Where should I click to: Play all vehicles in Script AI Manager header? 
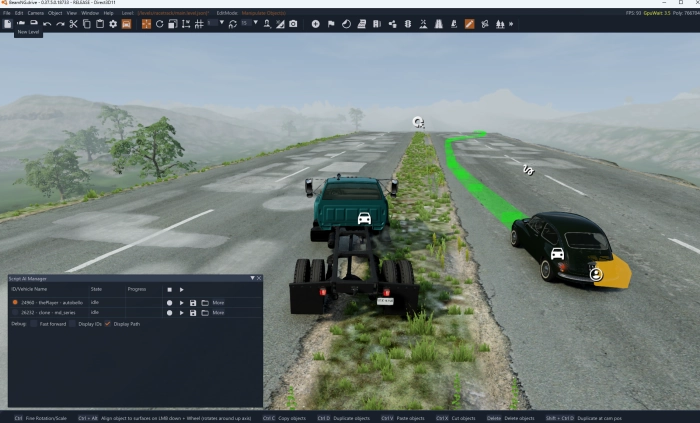(x=181, y=289)
